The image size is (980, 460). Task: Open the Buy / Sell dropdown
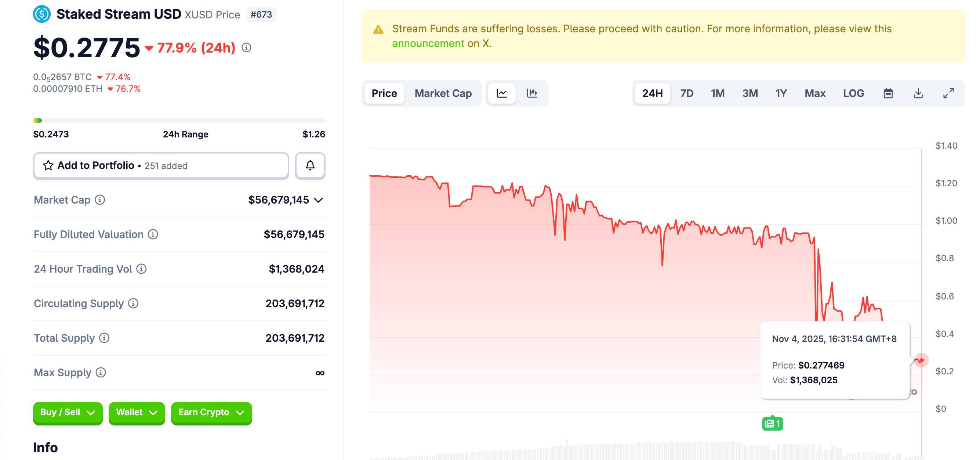pyautogui.click(x=67, y=413)
